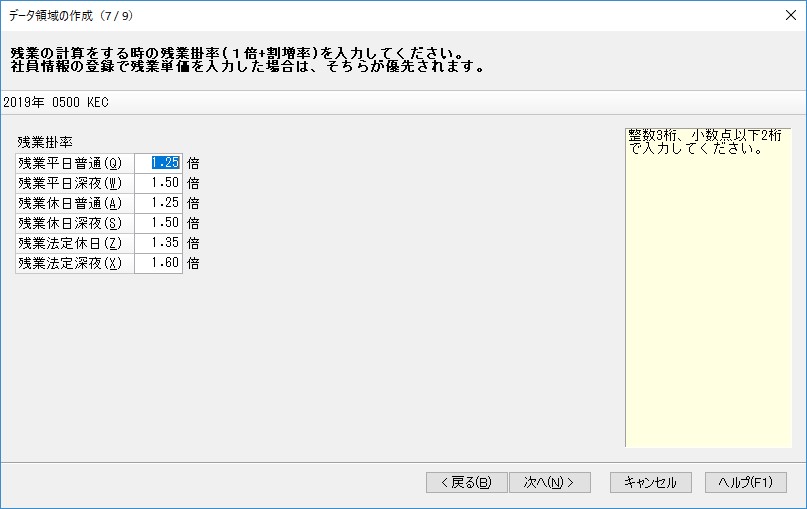The width and height of the screenshot is (807, 509).
Task: Select the 残業平日深夜 1.50 input field
Action: click(159, 183)
